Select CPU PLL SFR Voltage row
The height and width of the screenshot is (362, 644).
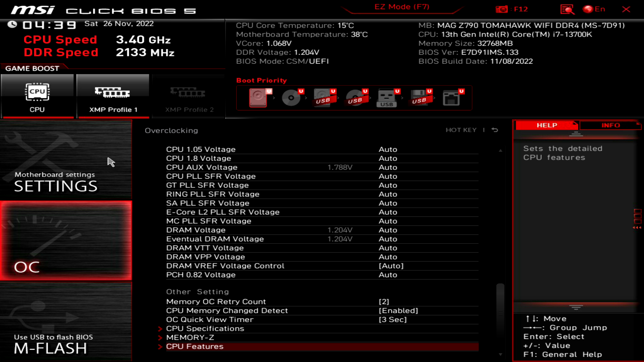coord(322,176)
